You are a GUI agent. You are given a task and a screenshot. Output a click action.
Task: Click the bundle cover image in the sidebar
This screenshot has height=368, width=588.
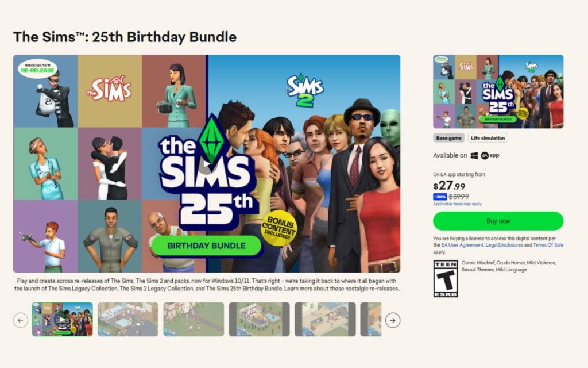click(498, 92)
